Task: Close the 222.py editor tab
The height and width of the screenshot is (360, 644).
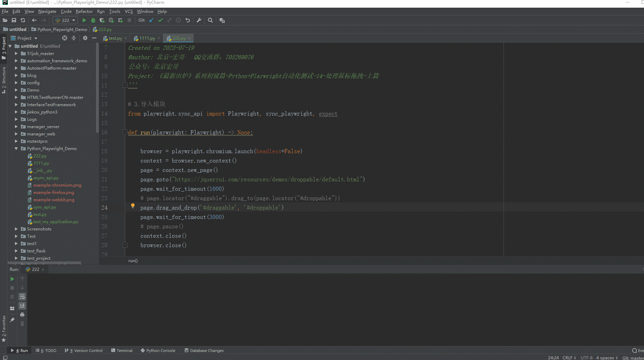Action: click(x=189, y=38)
